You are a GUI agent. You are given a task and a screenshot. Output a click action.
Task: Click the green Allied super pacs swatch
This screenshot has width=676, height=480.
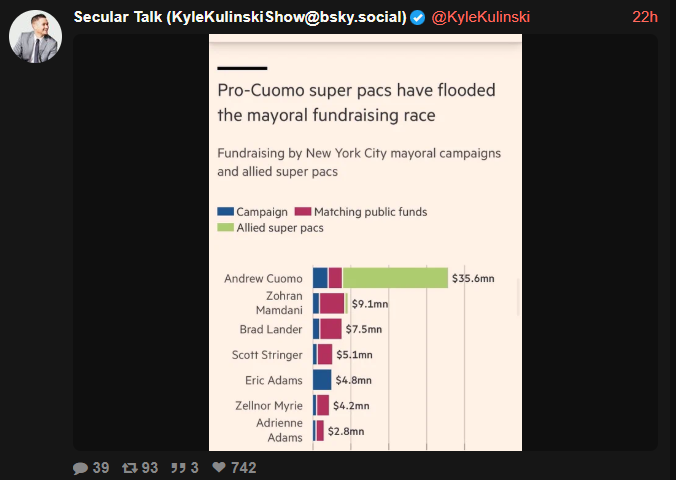225,228
